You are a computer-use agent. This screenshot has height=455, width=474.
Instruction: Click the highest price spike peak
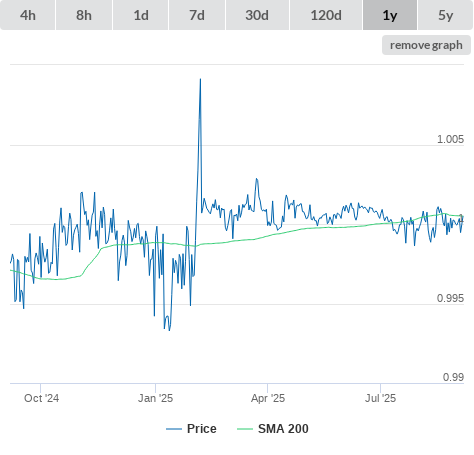(200, 79)
